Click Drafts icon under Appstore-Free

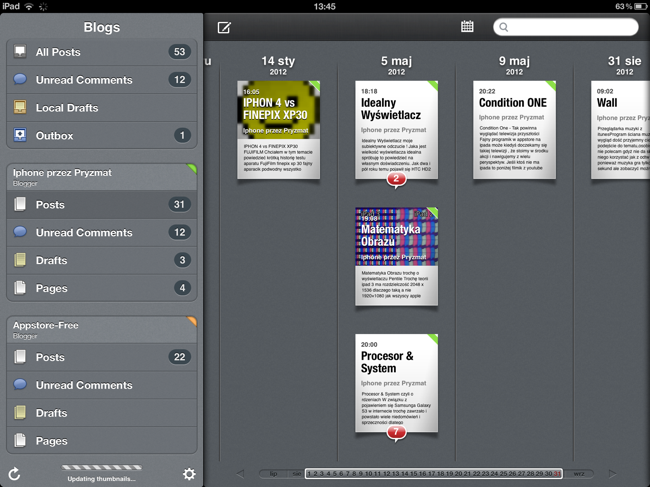click(19, 412)
